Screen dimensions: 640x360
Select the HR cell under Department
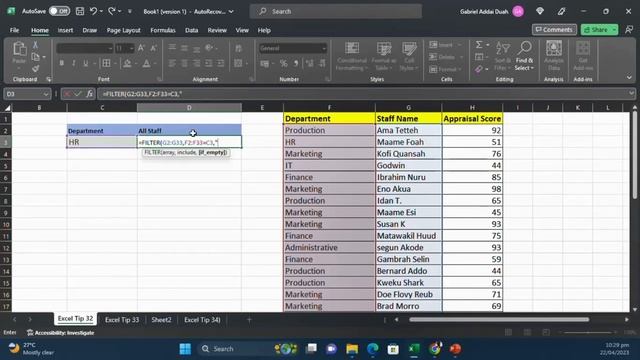pos(102,142)
